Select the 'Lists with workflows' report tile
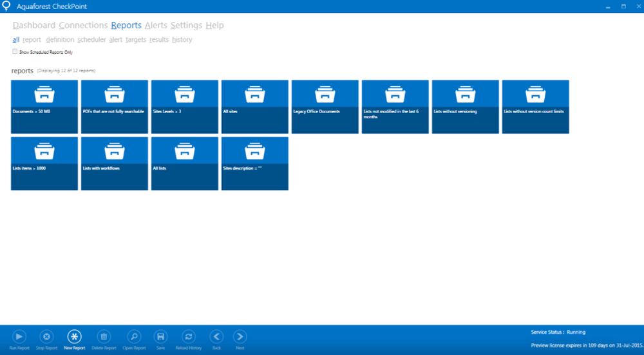The width and height of the screenshot is (644, 355). point(115,163)
